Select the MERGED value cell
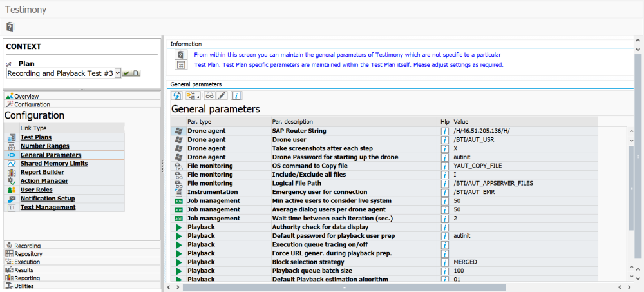 tap(524, 262)
